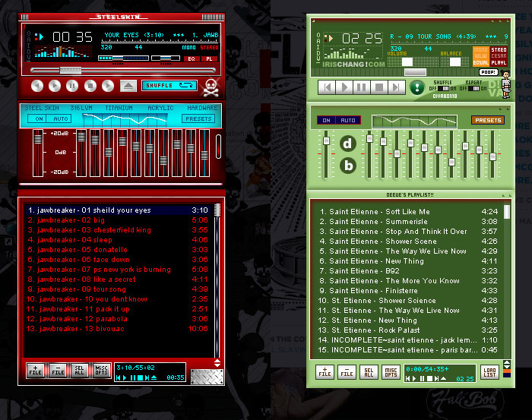Toggle ON button in green equalizer
Viewport: 532px width, 420px height.
point(326,120)
